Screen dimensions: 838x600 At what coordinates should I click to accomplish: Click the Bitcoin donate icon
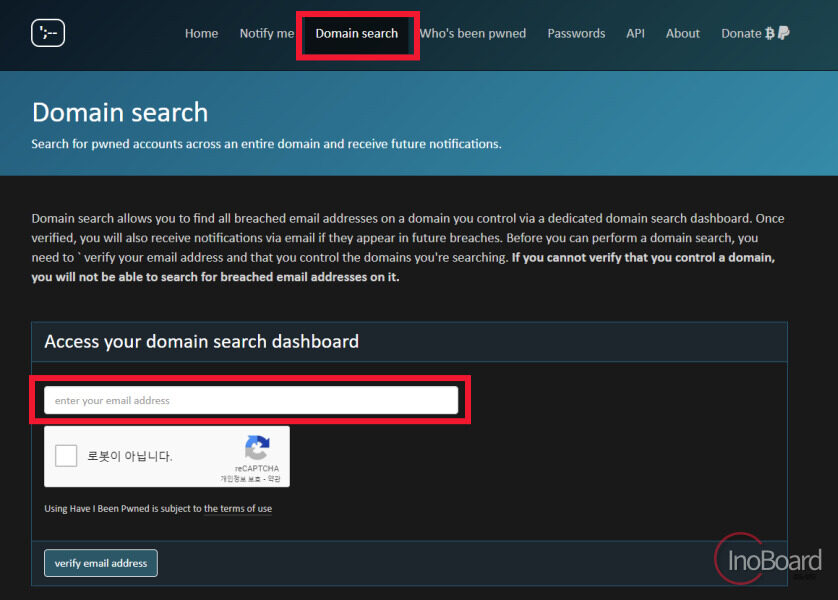coord(770,33)
